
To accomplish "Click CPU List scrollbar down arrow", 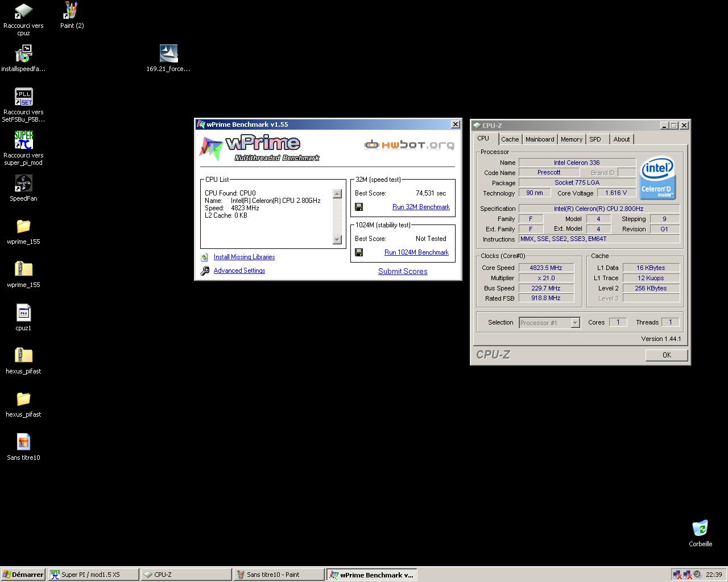I will click(337, 239).
